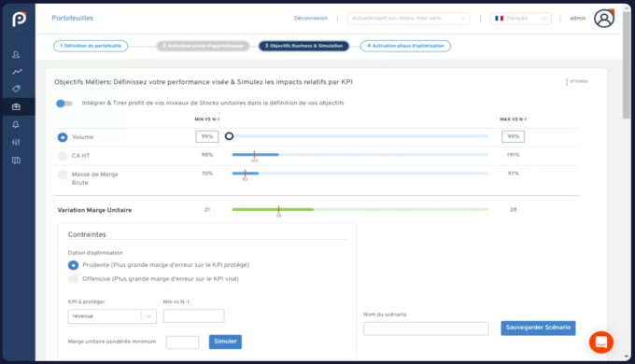Open the orange chat support bubble
Viewport: 635px width, 364px height.
coord(601,343)
